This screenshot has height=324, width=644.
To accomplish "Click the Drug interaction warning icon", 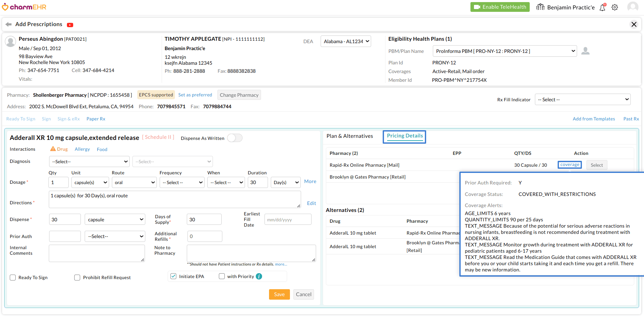I will pos(53,149).
